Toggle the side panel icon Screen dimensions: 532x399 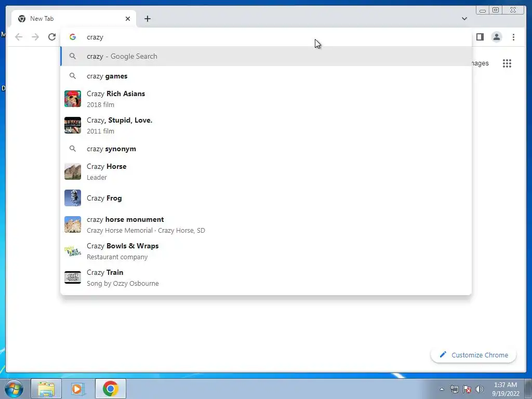(480, 37)
